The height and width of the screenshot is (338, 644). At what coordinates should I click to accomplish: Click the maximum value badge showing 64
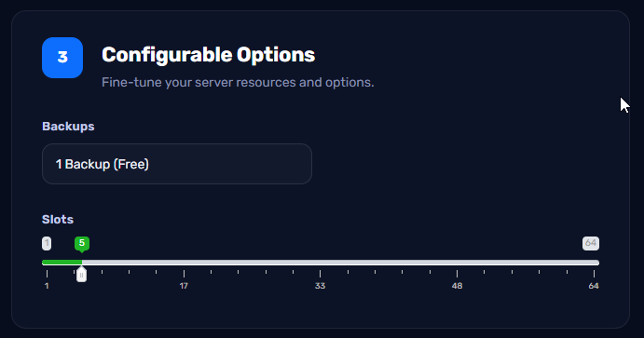coord(591,243)
